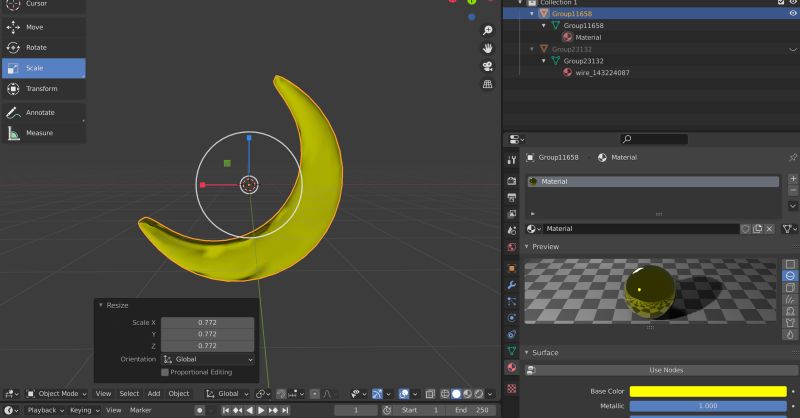Open the Object Constraints properties tab
This screenshot has width=800, height=418.
(x=512, y=334)
